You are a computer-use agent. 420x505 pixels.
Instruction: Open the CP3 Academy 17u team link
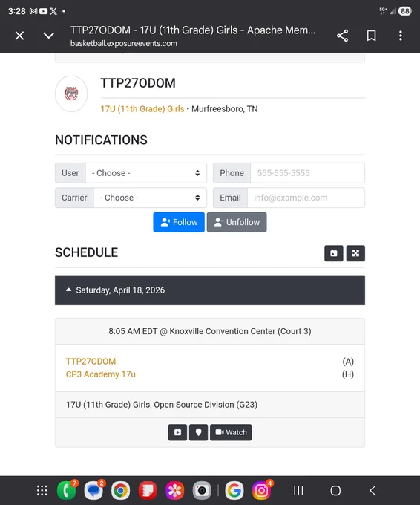point(101,374)
